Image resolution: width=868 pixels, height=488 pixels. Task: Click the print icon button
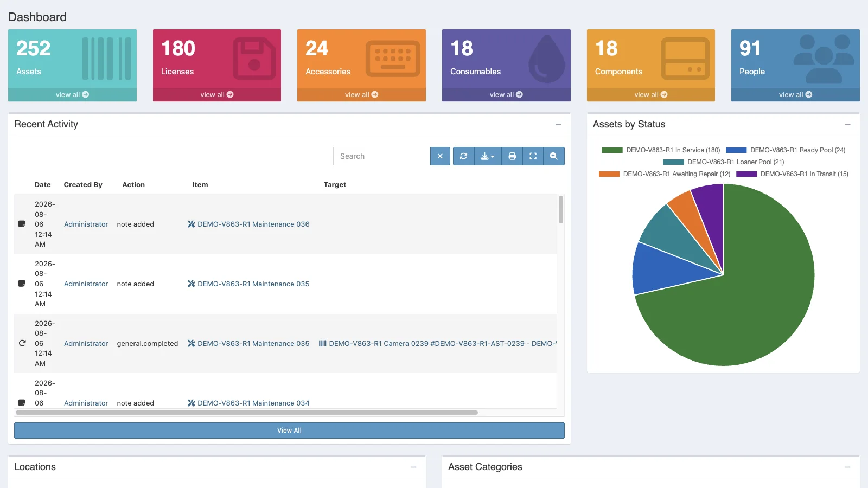[512, 156]
